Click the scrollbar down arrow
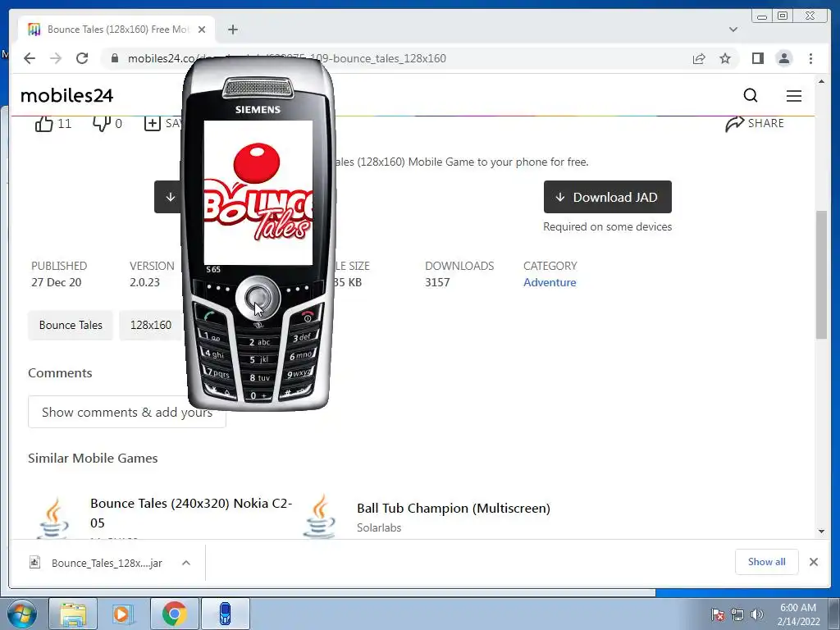The height and width of the screenshot is (630, 840). coord(821,532)
